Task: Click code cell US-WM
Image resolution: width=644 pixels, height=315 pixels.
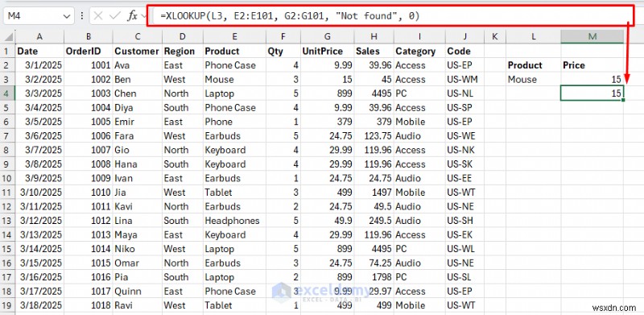Action: pos(464,80)
